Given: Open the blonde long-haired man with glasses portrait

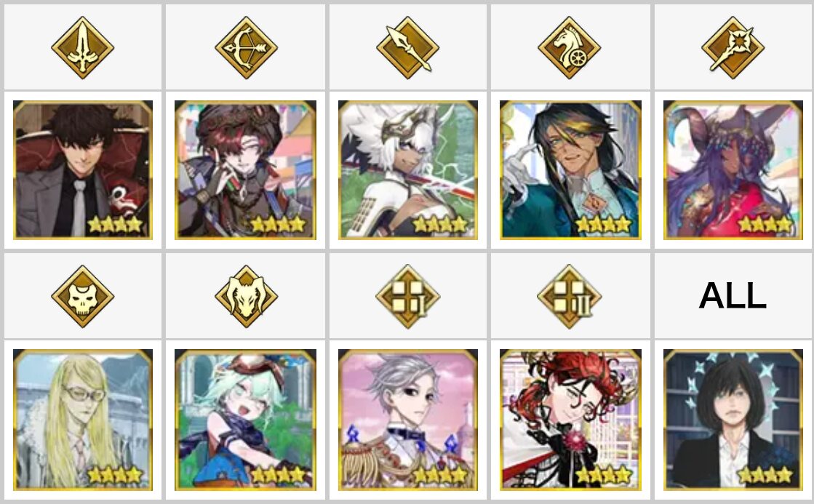Looking at the screenshot, I should pos(83,420).
